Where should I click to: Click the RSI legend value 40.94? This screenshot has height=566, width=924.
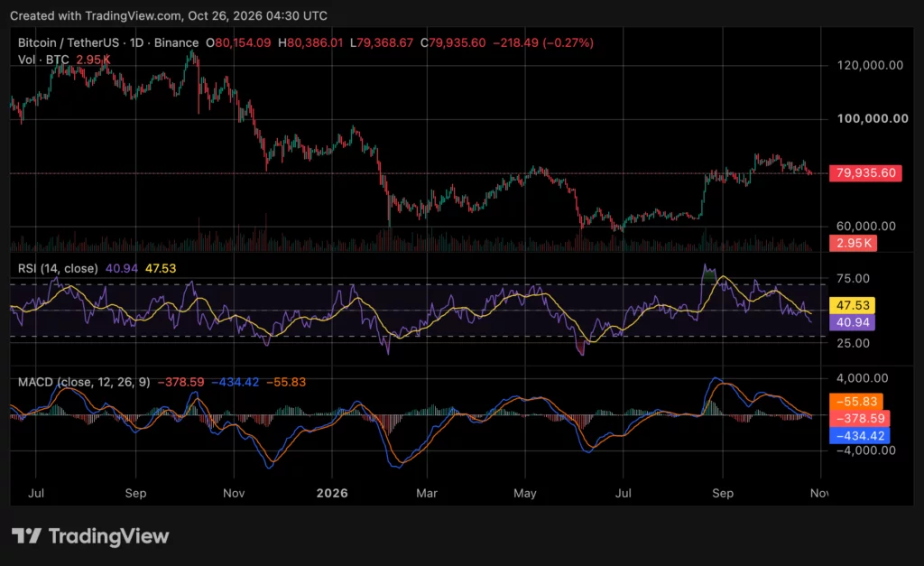pyautogui.click(x=122, y=268)
